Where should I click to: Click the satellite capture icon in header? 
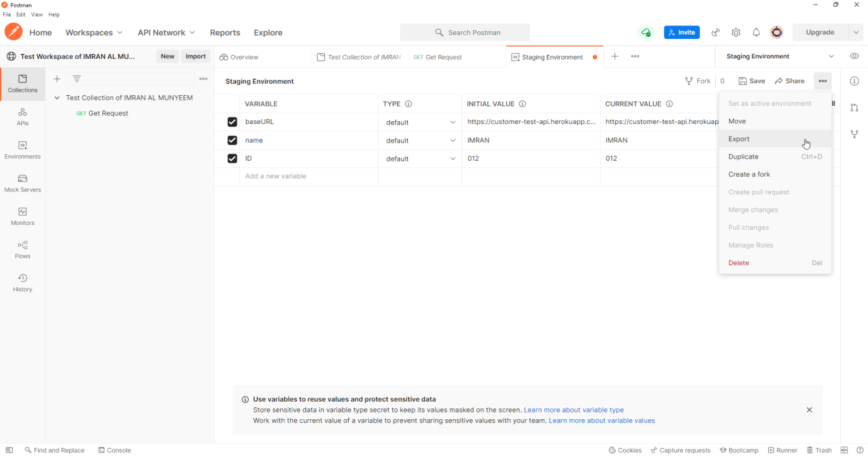716,32
